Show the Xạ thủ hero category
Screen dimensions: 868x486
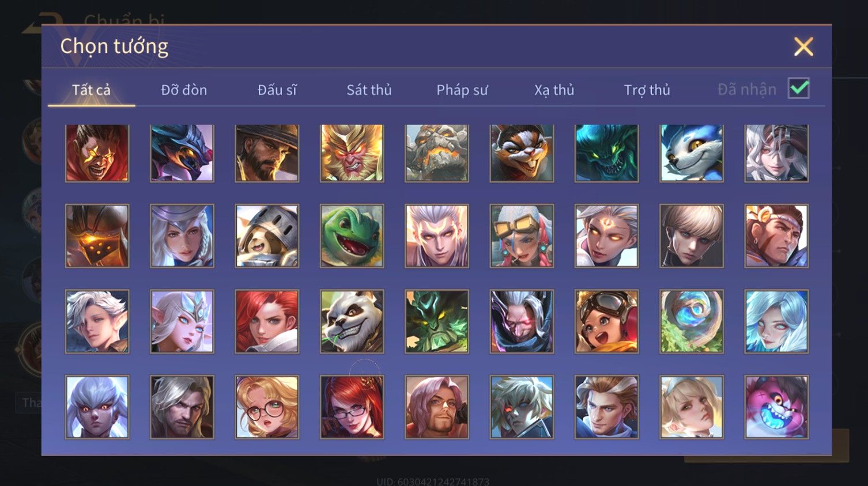coord(554,90)
